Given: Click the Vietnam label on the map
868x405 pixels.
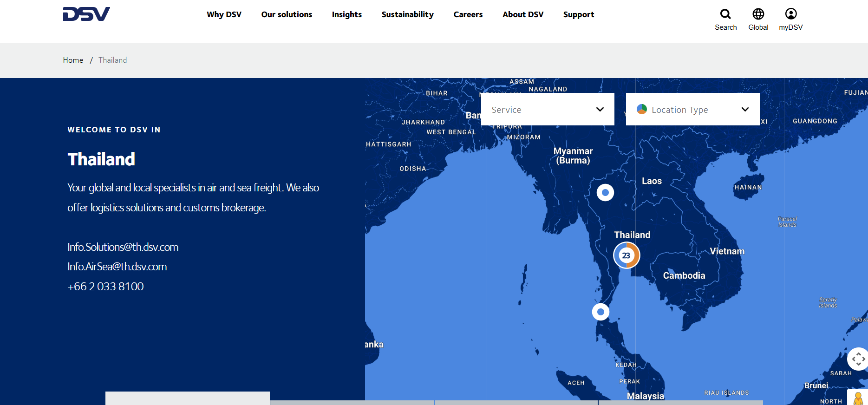Looking at the screenshot, I should point(727,251).
